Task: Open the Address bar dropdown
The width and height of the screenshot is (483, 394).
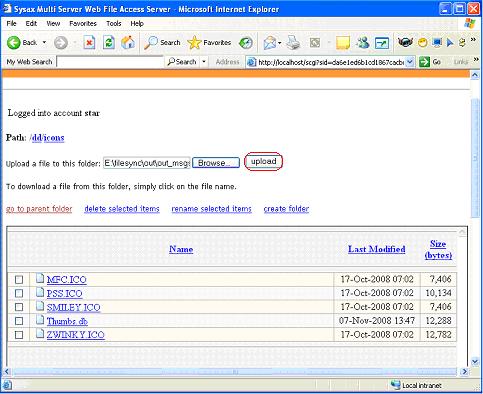Action: [410, 62]
